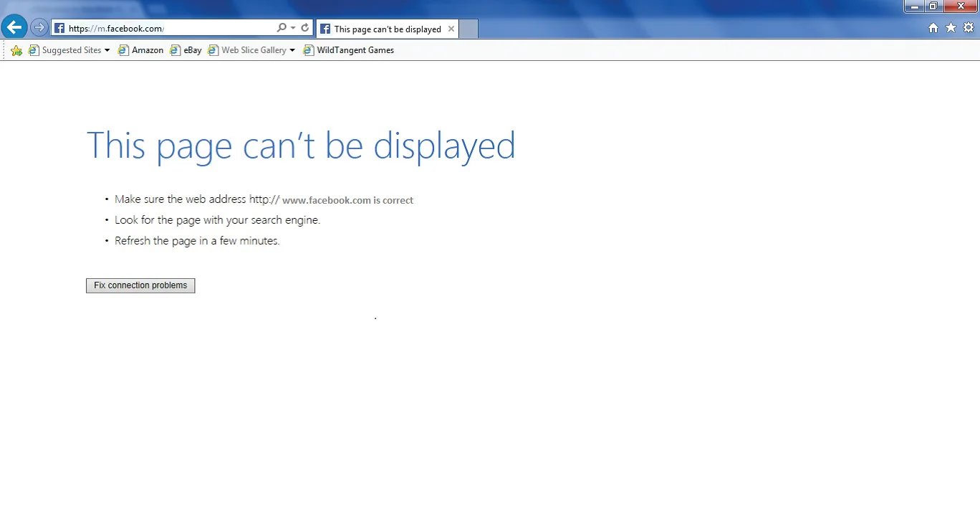
Task: Click the Refresh icon in address bar
Action: 305,28
